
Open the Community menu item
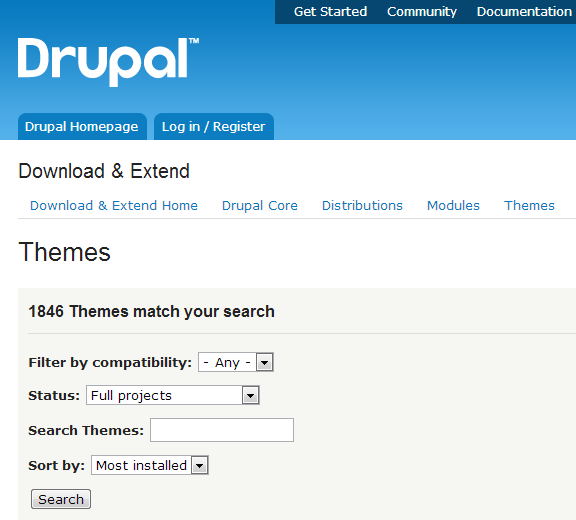click(422, 12)
